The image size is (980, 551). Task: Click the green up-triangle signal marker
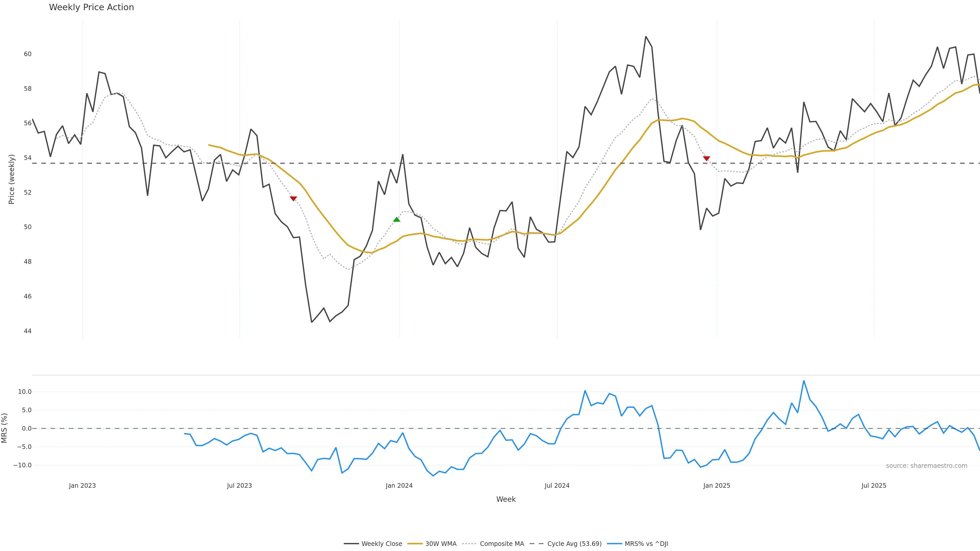pos(396,219)
